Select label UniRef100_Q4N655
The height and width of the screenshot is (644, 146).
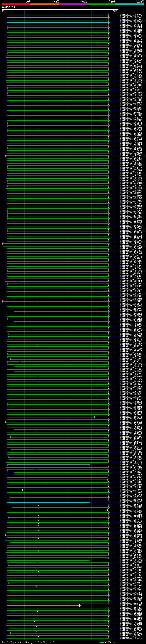coord(131,477)
